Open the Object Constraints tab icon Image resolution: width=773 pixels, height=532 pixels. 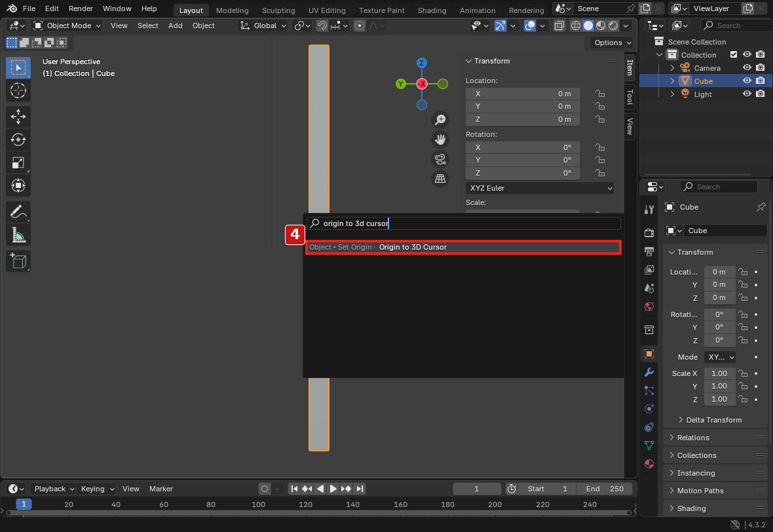[x=649, y=427]
